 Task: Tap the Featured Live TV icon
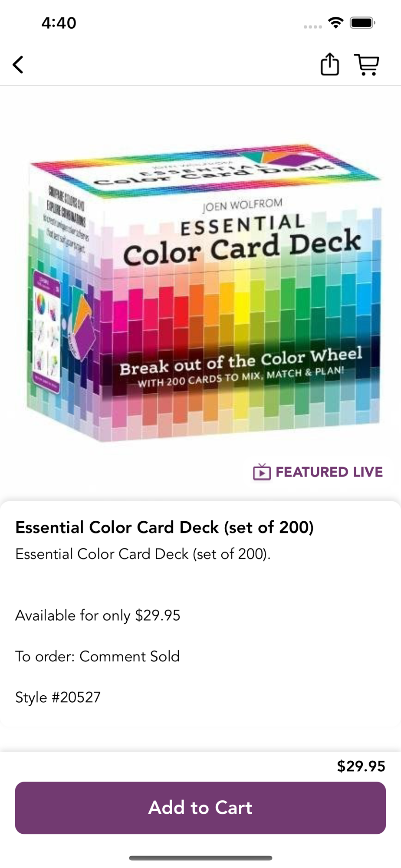tap(262, 472)
